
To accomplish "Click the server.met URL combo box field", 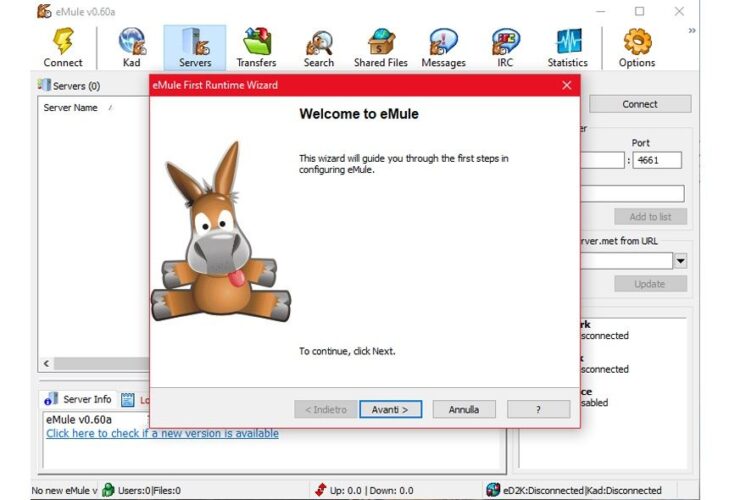I will point(626,261).
